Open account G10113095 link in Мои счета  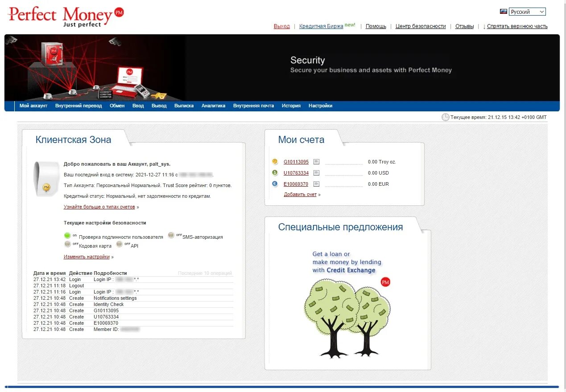click(x=296, y=162)
